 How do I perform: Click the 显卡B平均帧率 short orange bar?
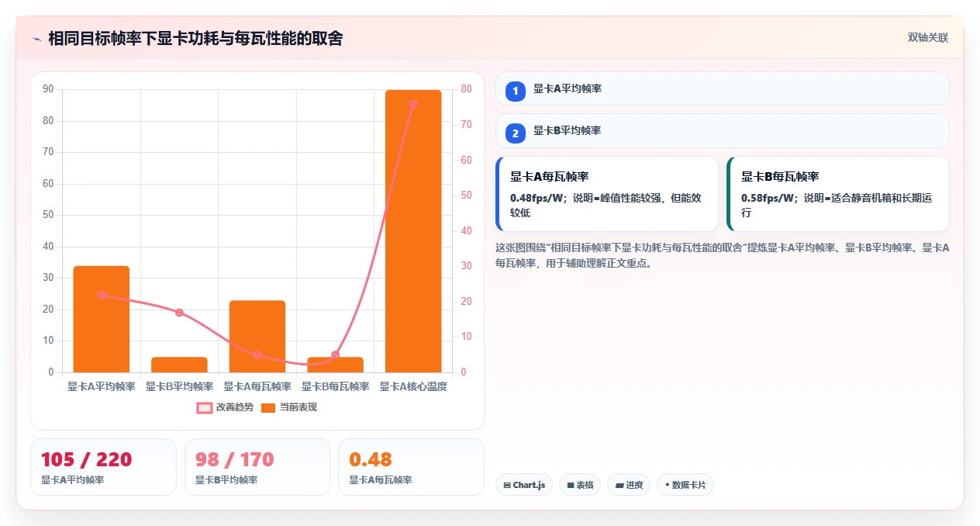pyautogui.click(x=179, y=365)
